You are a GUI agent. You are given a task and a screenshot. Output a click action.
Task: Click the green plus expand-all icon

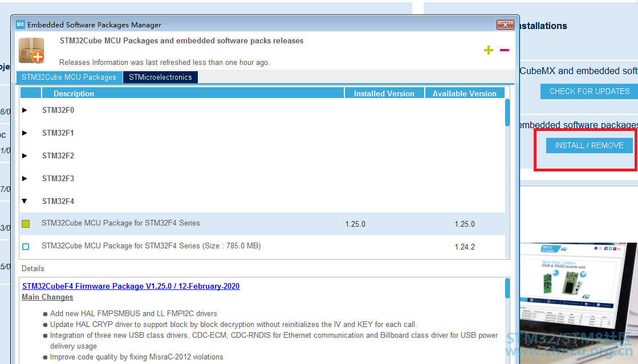tap(488, 50)
